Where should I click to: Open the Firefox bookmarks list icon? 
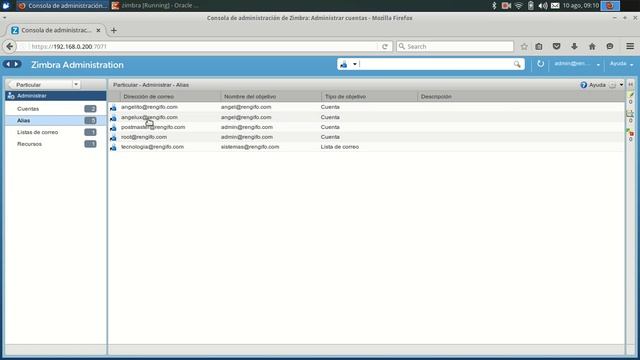coord(539,47)
